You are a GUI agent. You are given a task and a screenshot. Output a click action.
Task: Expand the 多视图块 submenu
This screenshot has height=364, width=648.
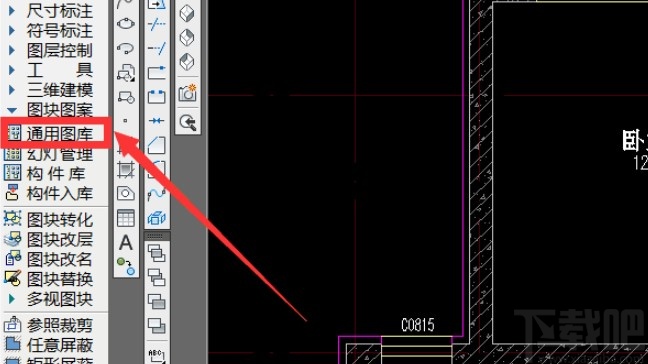[x=12, y=299]
